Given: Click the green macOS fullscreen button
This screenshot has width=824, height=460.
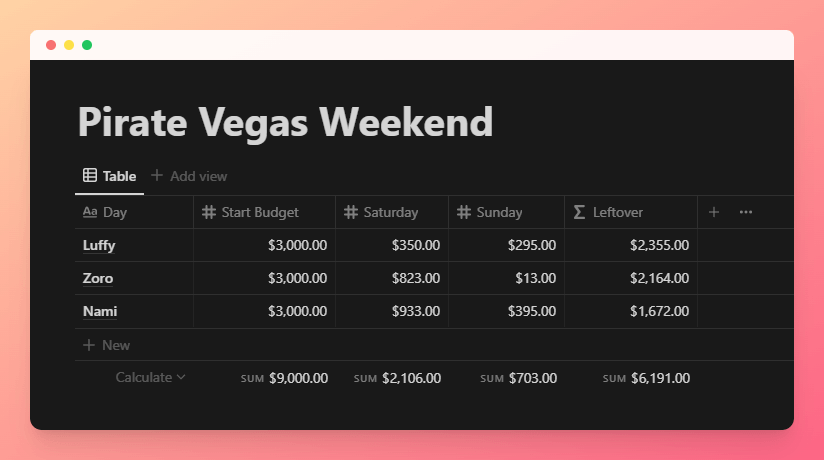Looking at the screenshot, I should pos(87,45).
